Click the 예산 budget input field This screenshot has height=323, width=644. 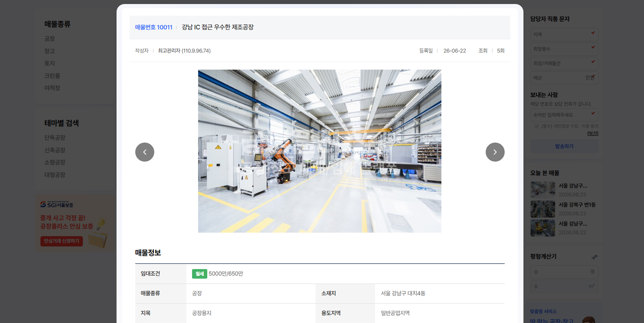[x=564, y=78]
